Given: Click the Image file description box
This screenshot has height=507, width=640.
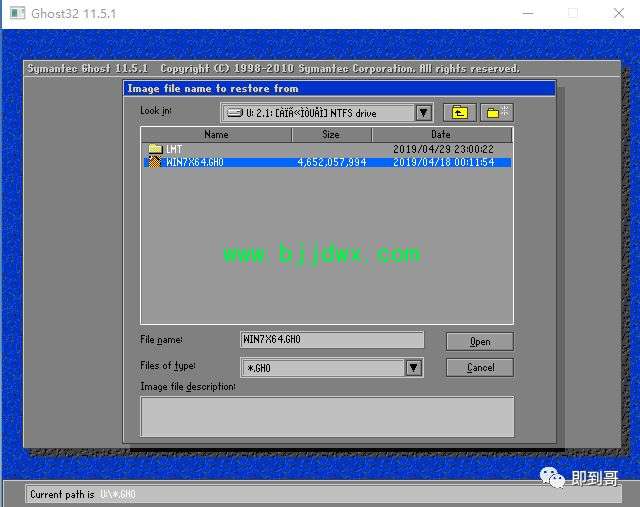Looking at the screenshot, I should pyautogui.click(x=327, y=416).
